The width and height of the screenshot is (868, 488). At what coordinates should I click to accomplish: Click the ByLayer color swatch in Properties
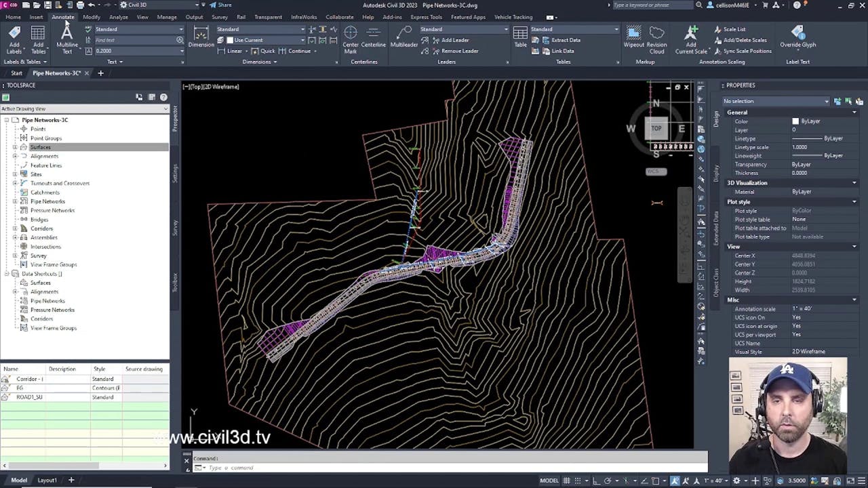tap(795, 121)
